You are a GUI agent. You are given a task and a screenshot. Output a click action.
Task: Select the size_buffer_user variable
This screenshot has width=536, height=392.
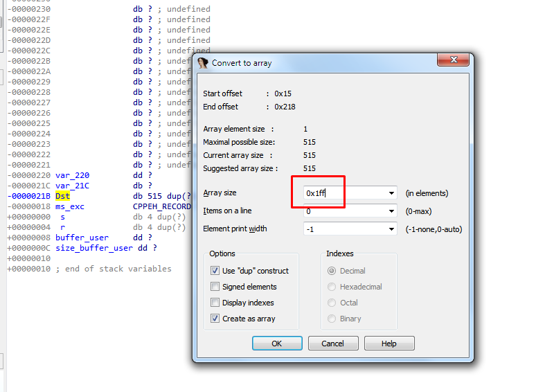93,248
